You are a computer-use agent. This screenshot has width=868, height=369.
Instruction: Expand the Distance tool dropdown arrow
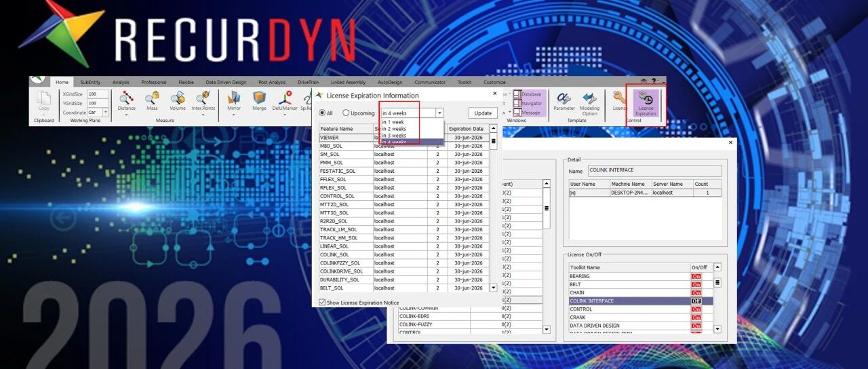click(126, 115)
